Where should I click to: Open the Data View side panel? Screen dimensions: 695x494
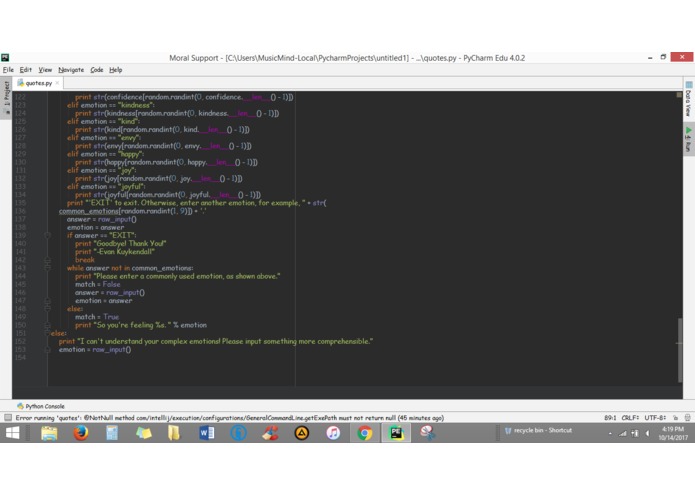tap(688, 100)
